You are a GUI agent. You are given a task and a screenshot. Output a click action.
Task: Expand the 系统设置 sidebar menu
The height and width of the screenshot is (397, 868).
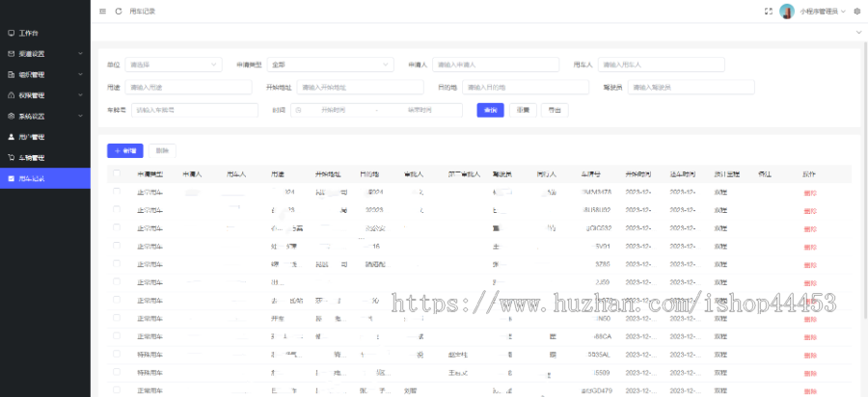tap(44, 117)
